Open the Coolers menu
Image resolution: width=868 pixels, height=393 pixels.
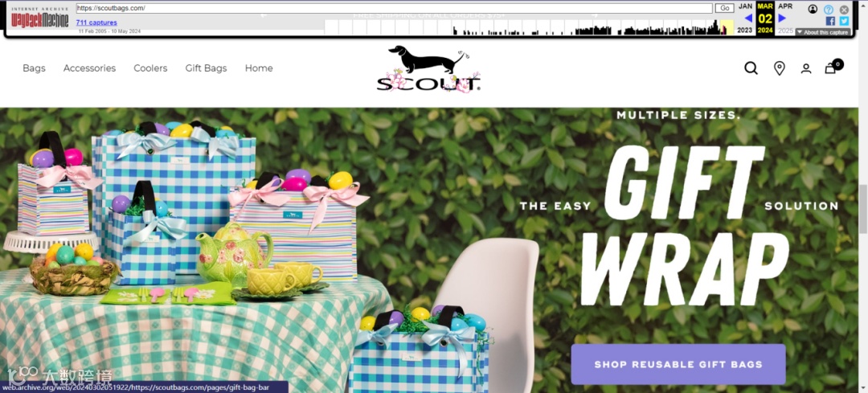pos(150,68)
